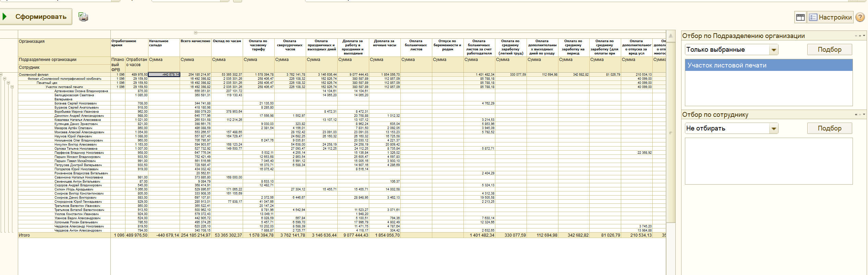Click Подбор for department filter
868x275 pixels.
click(x=830, y=50)
